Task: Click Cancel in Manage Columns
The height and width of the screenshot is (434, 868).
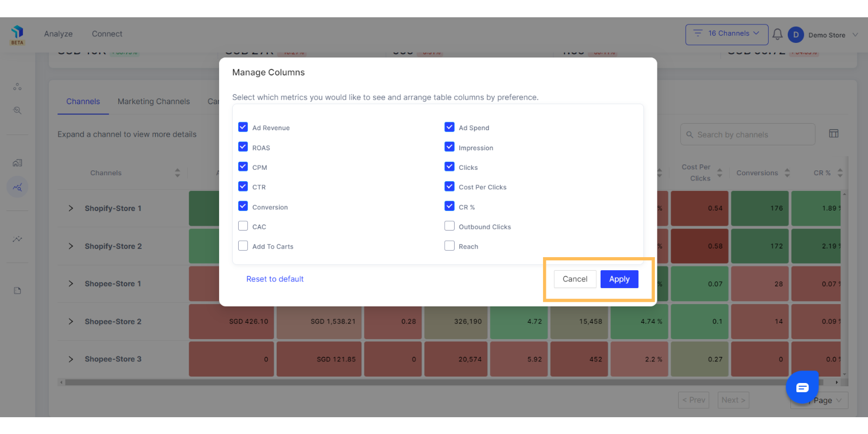Action: pyautogui.click(x=575, y=279)
